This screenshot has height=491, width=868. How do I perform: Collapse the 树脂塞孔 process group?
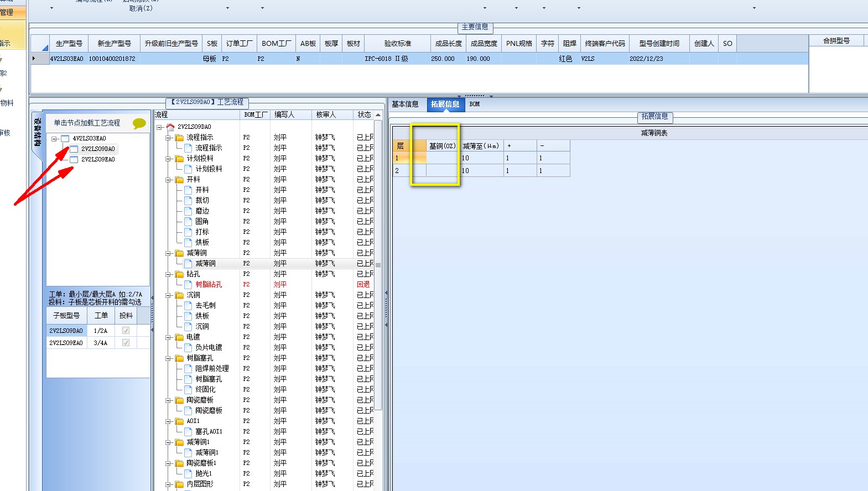click(x=168, y=358)
